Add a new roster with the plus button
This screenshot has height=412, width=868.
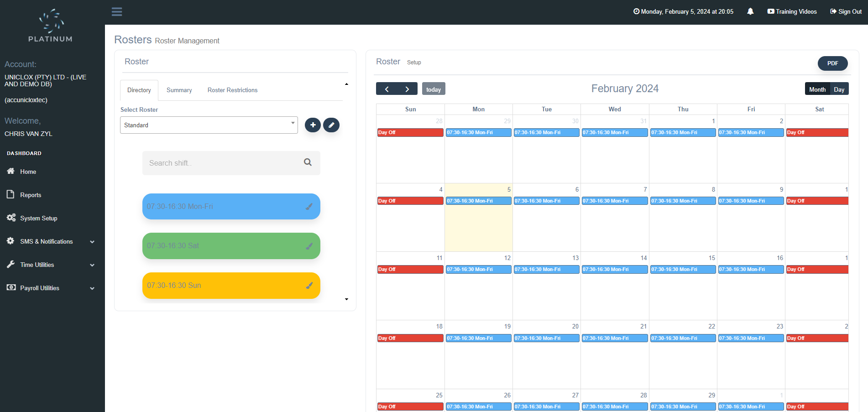(x=313, y=125)
